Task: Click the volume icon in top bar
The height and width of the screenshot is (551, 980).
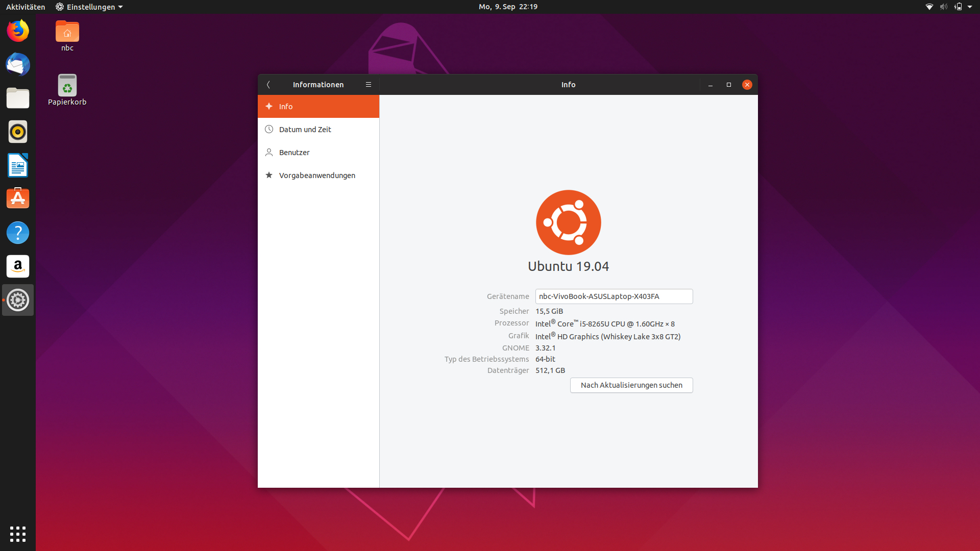Action: [x=944, y=7]
